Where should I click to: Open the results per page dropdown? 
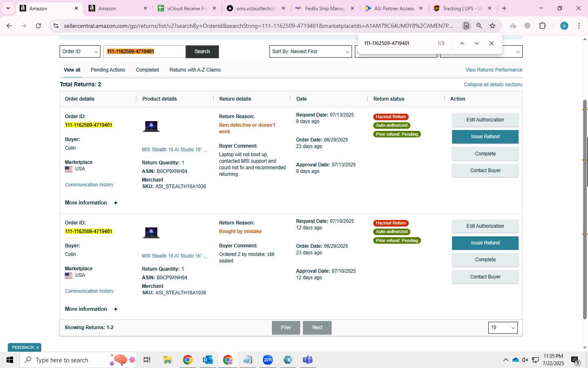[x=503, y=328]
